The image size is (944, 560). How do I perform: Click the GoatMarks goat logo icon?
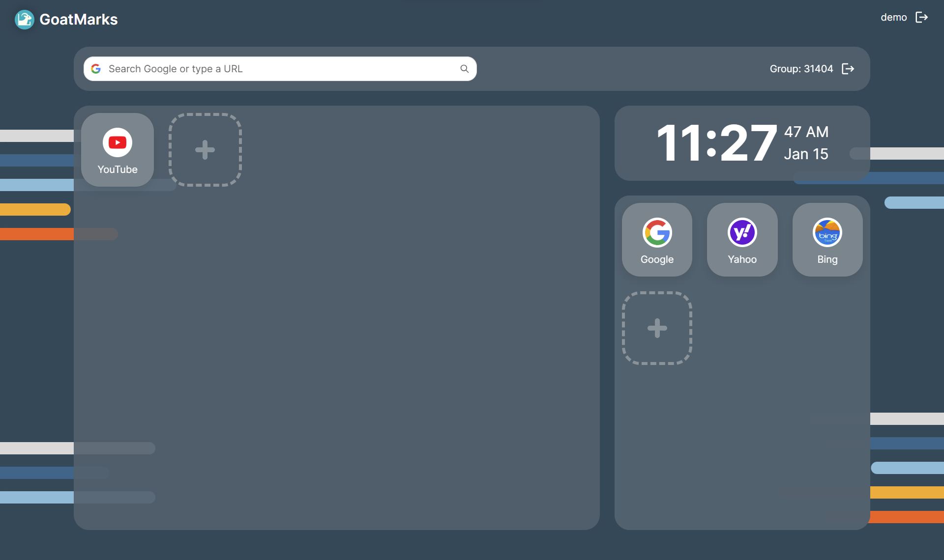(x=24, y=20)
